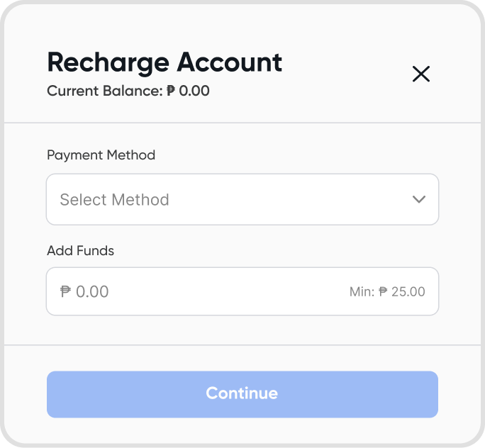485x448 pixels.
Task: Click the word 'Account' in the title
Action: [x=230, y=62]
